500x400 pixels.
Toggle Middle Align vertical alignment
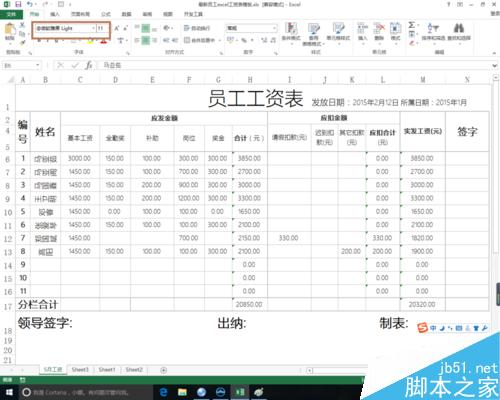[146, 28]
